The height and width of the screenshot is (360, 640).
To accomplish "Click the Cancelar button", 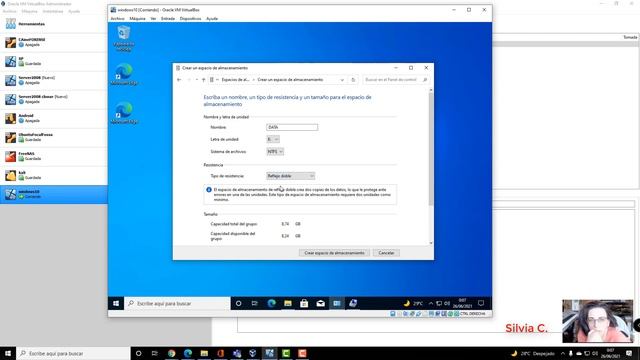I will click(x=386, y=253).
